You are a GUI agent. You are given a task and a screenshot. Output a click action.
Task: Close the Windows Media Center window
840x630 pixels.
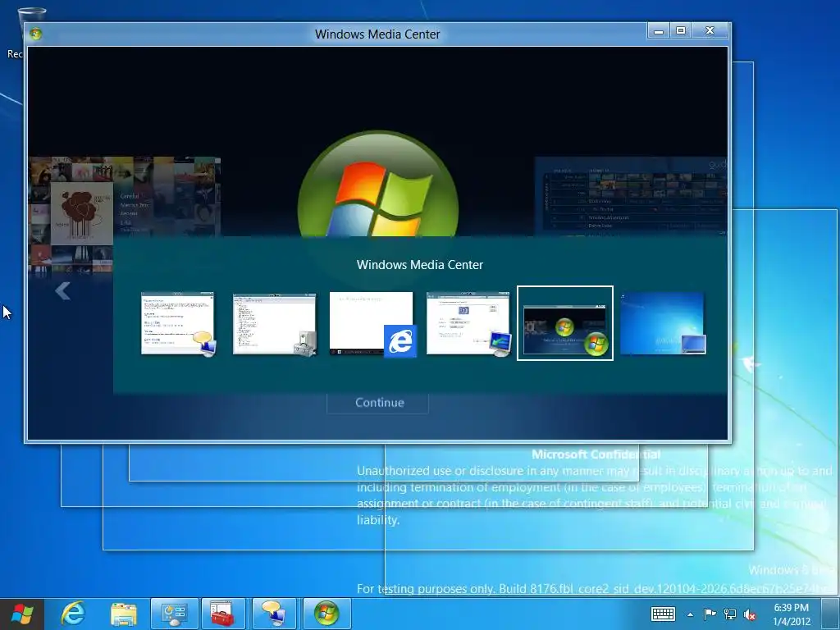click(x=710, y=31)
